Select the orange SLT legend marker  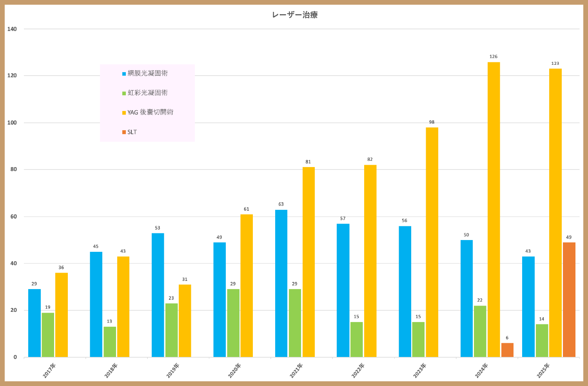tap(124, 132)
